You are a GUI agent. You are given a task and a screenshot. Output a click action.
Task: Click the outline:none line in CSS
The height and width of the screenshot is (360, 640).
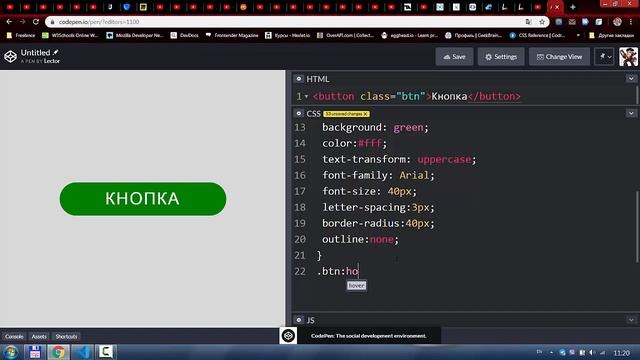(x=360, y=239)
